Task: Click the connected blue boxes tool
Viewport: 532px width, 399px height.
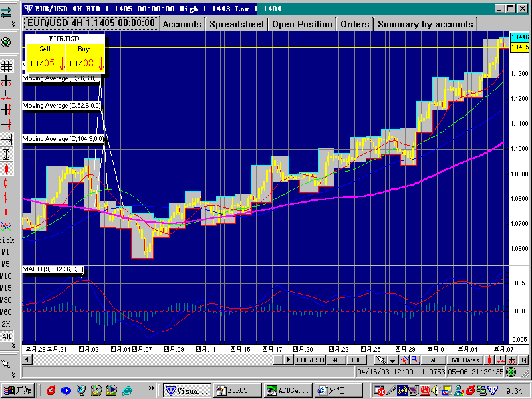Action: click(x=415, y=360)
